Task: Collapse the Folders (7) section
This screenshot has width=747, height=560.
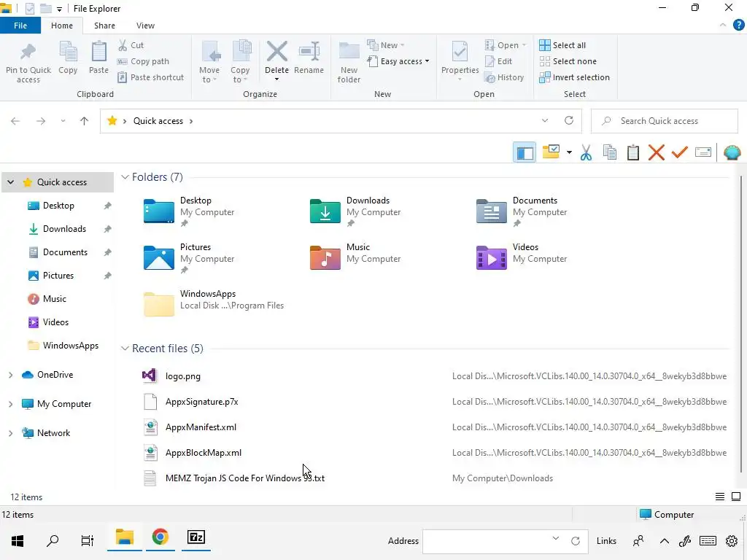Action: (x=125, y=177)
